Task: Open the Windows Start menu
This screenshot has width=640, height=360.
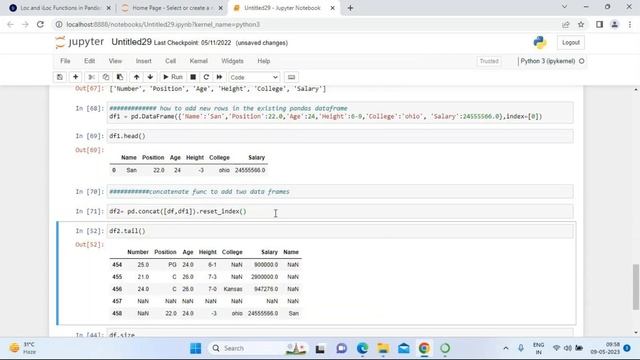Action: (x=196, y=348)
